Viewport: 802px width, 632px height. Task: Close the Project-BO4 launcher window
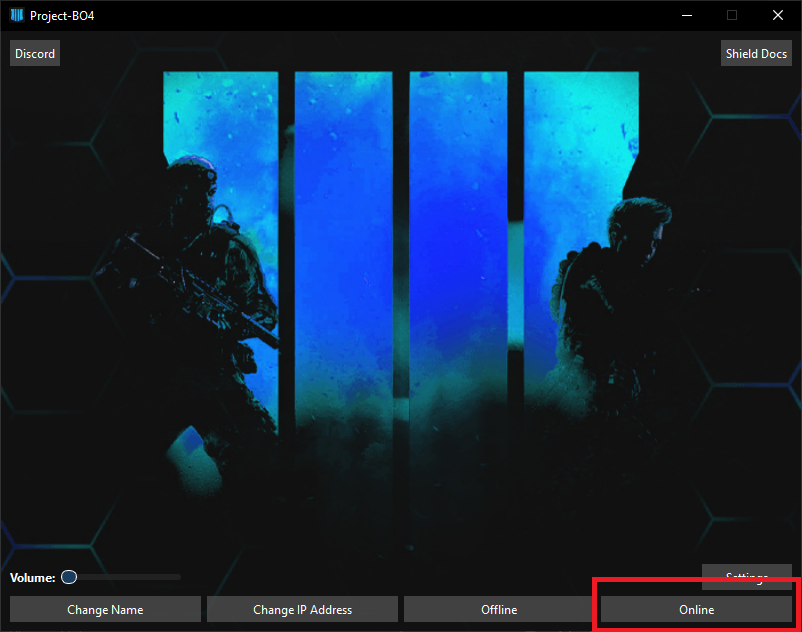(x=778, y=15)
